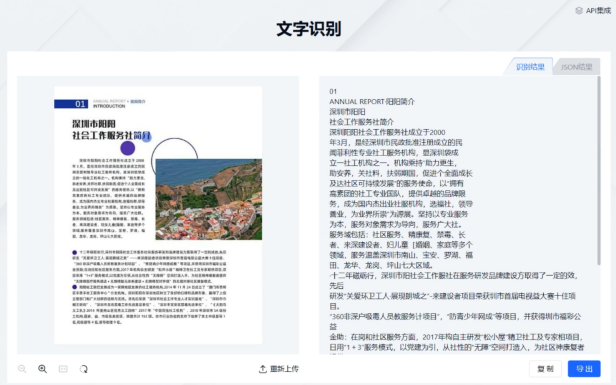The width and height of the screenshot is (616, 385).
Task: Rotate the document preview
Action: pos(84,369)
